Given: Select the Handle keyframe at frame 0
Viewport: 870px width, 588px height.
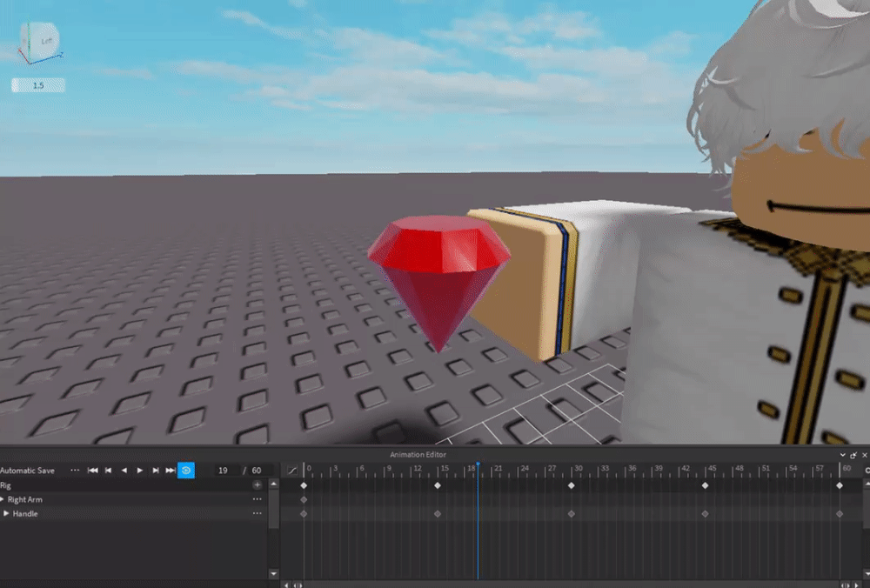Looking at the screenshot, I should click(x=304, y=514).
